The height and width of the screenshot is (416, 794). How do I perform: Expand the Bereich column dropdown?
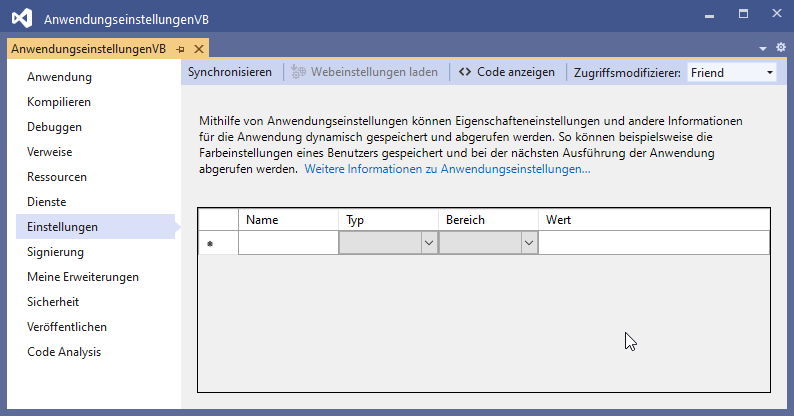pos(529,243)
